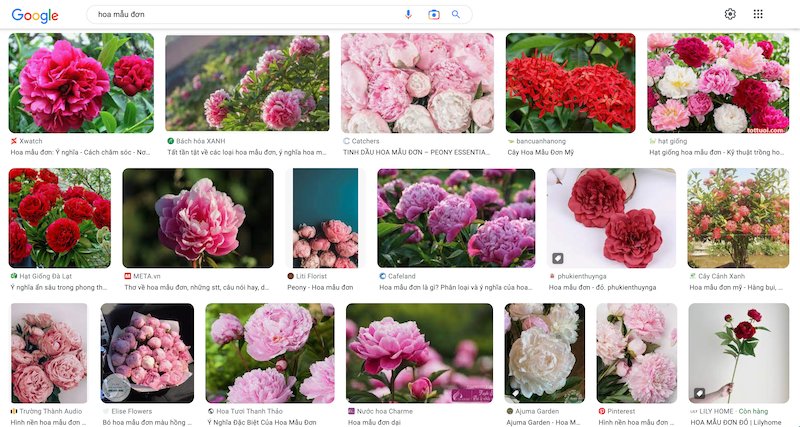Open the META.vn pink peony image

click(197, 218)
